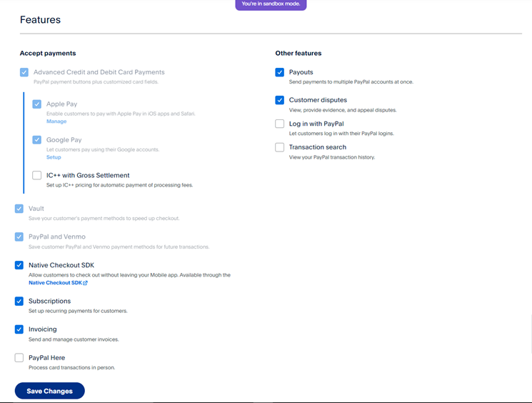Open the Setup link under Google Pay
The image size is (532, 403).
click(54, 157)
